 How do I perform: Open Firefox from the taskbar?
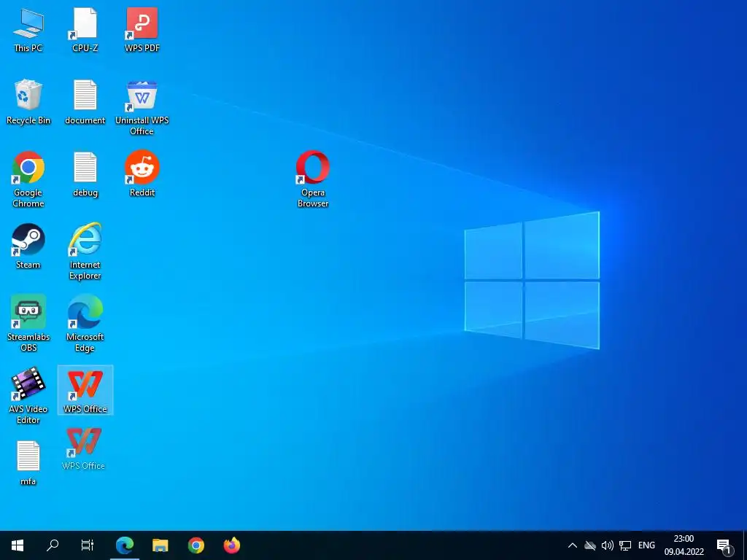231,545
